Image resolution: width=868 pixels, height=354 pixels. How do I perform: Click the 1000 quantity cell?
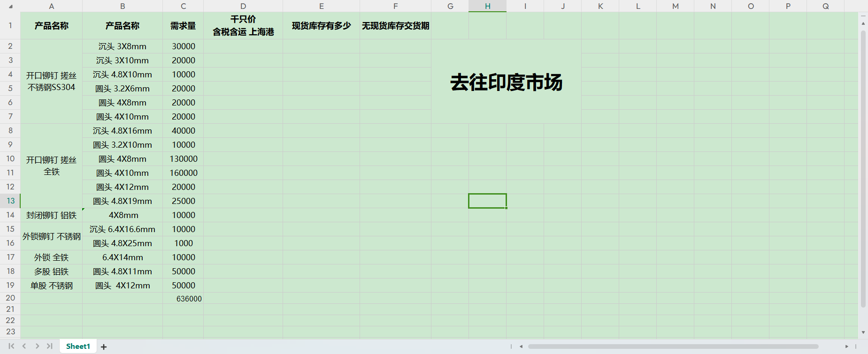[x=183, y=243]
